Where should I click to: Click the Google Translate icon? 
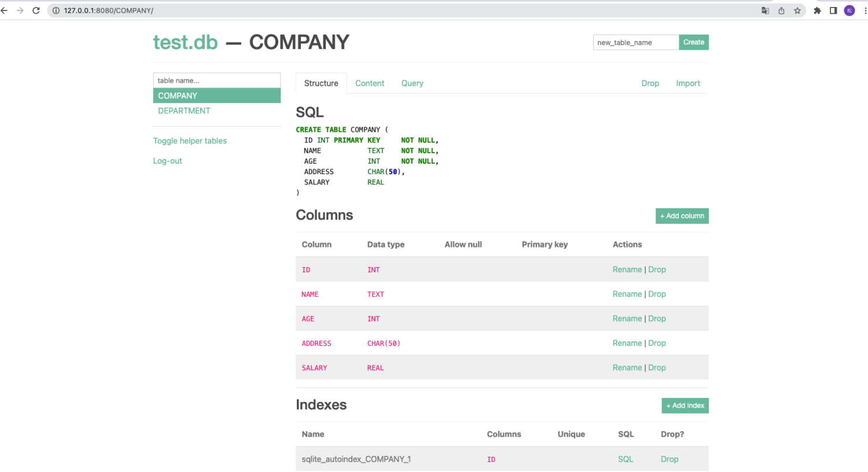[x=765, y=10]
